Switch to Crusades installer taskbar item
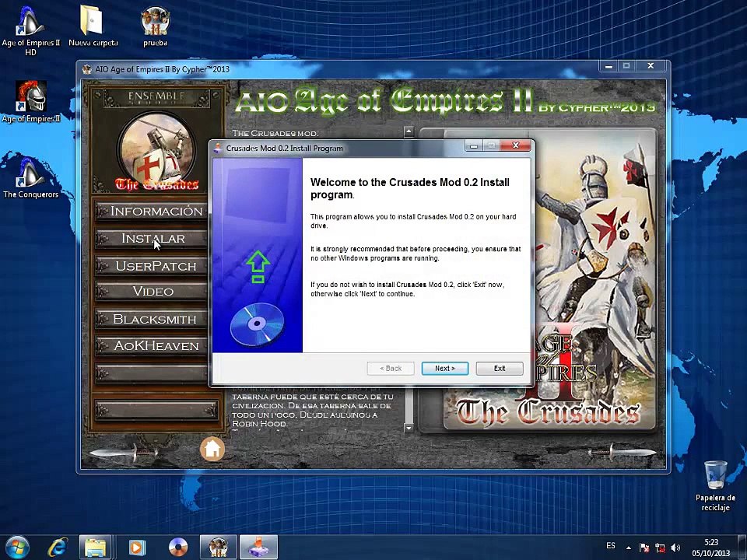The width and height of the screenshot is (747, 560). click(258, 547)
